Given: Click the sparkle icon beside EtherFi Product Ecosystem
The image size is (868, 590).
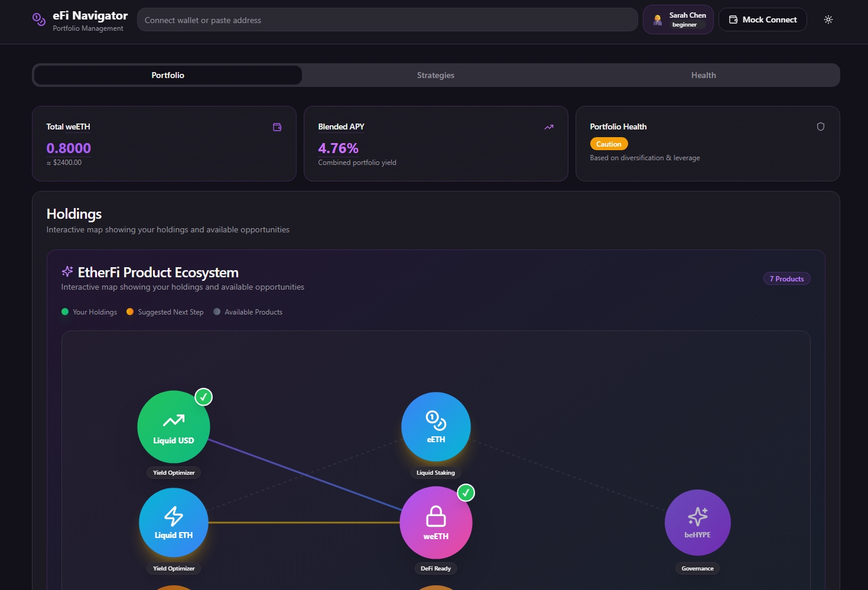Looking at the screenshot, I should (x=67, y=271).
